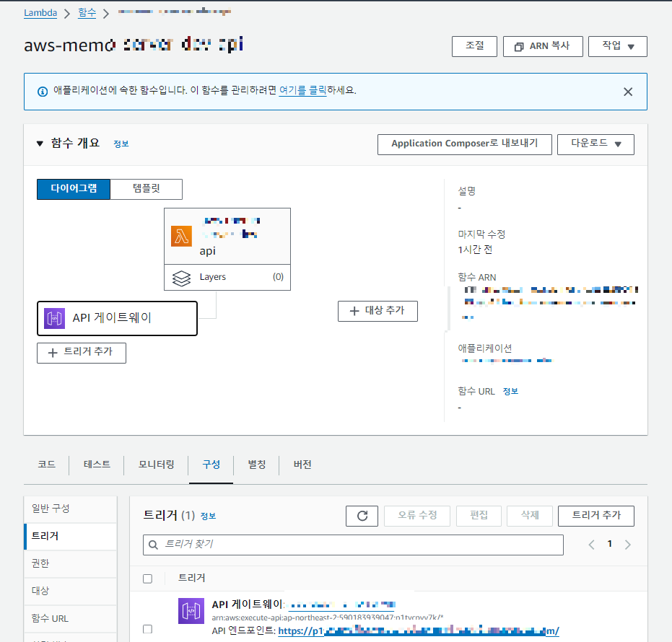
Task: Open the 작업 dropdown menu
Action: [x=618, y=46]
